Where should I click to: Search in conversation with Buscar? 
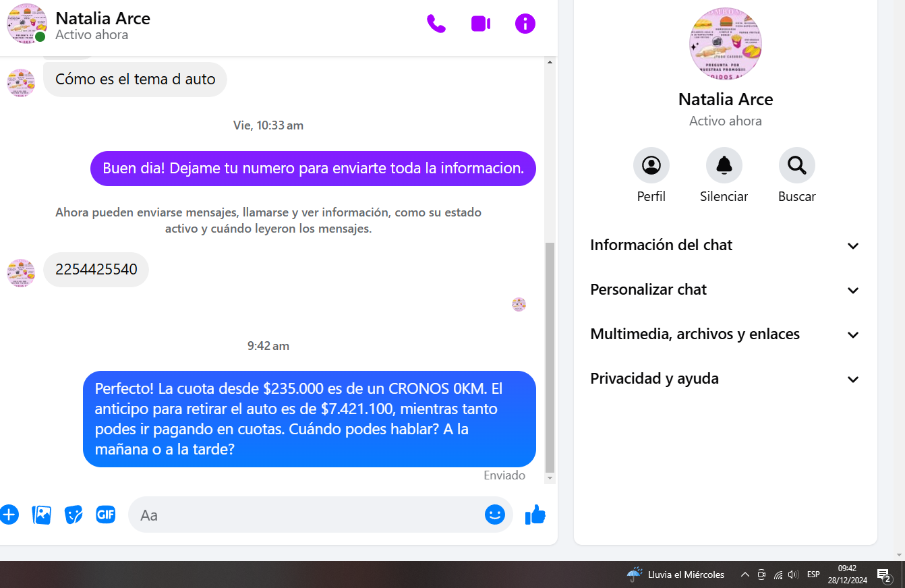pyautogui.click(x=796, y=166)
